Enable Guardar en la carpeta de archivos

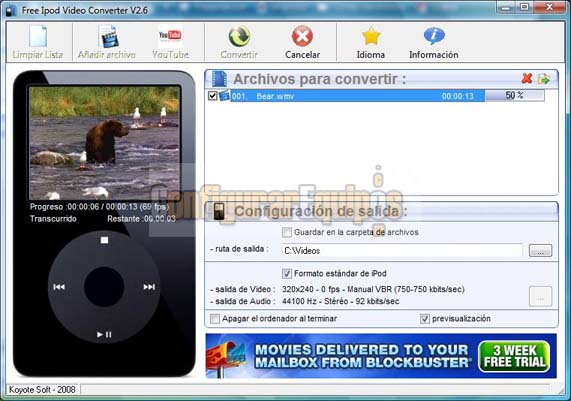287,232
